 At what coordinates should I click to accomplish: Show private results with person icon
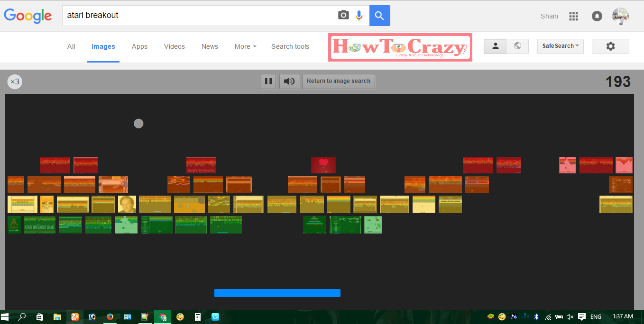(495, 46)
